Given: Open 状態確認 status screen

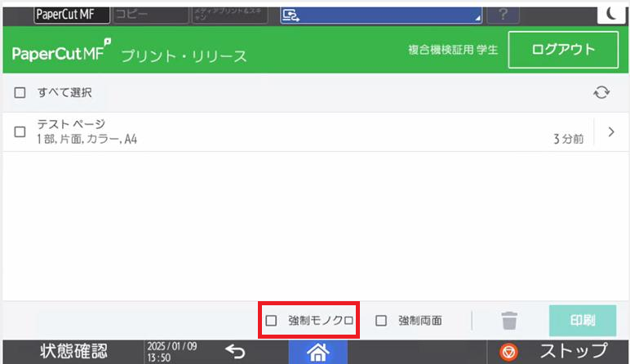Looking at the screenshot, I should pyautogui.click(x=73, y=352).
